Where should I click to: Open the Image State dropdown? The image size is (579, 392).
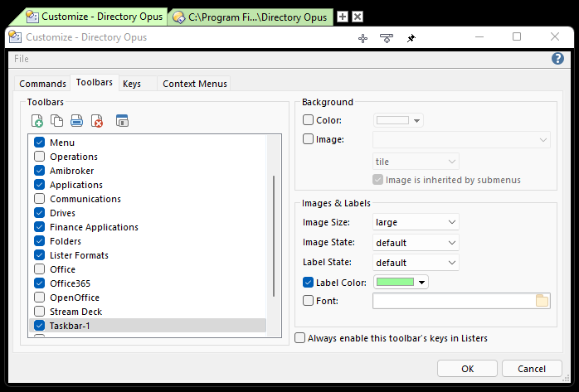416,243
